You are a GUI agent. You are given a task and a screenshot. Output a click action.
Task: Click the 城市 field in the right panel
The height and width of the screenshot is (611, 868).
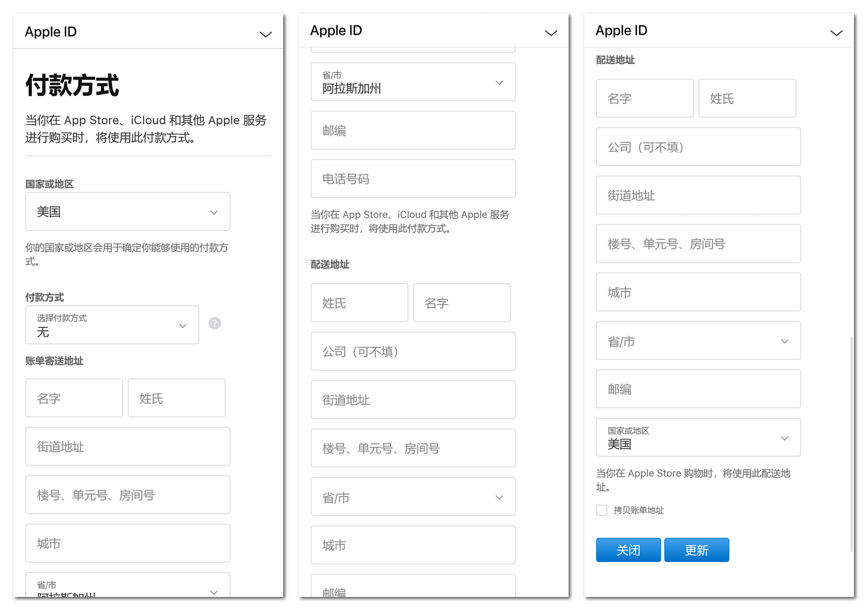point(699,292)
